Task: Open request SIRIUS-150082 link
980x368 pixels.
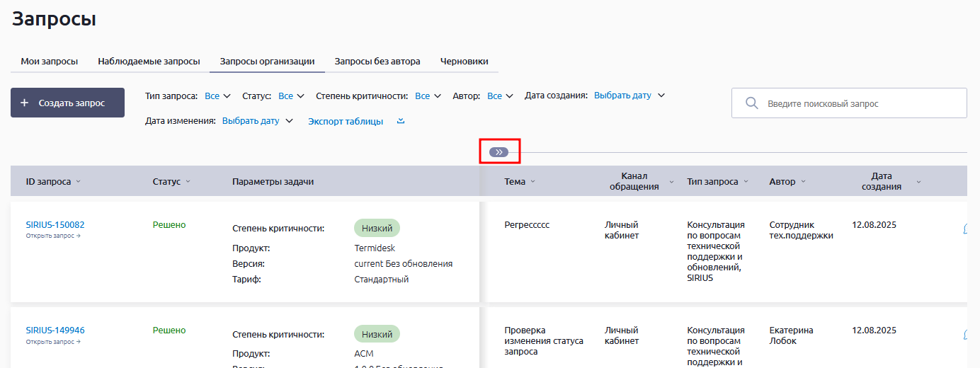Action: click(x=55, y=225)
